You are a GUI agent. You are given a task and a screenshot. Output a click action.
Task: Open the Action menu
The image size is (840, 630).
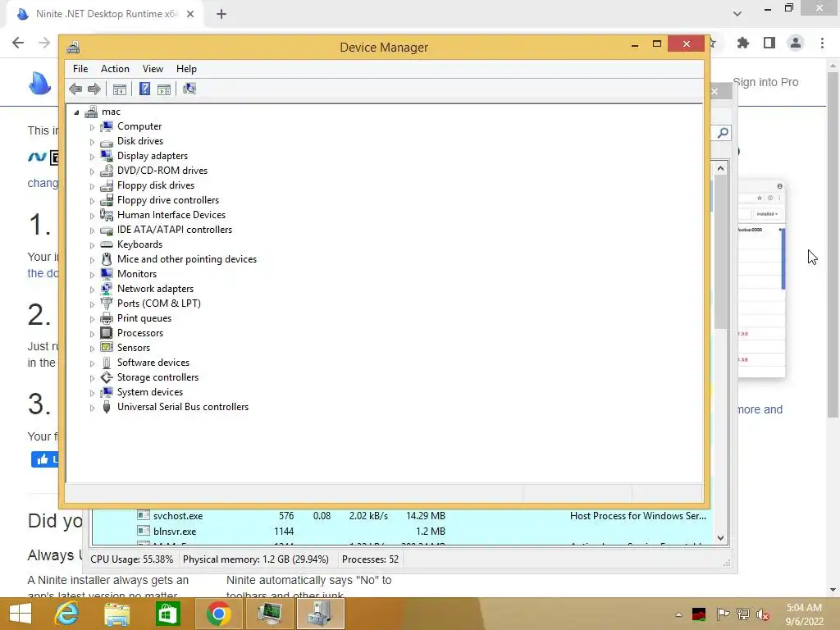115,69
